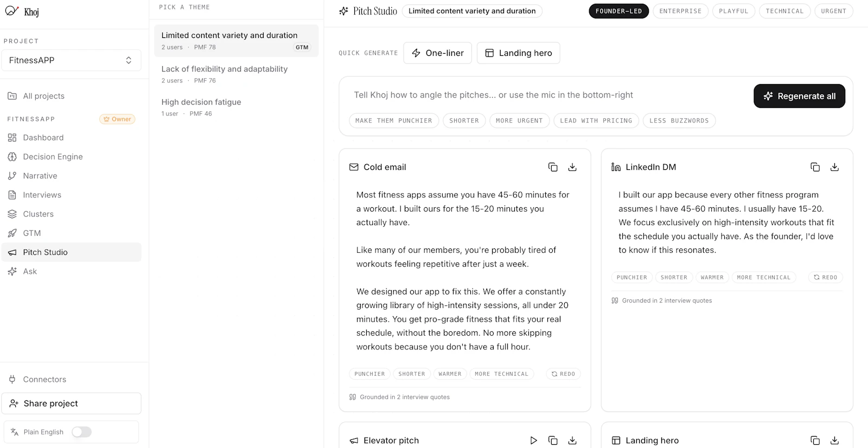Open All projects
This screenshot has height=448, width=868.
[x=71, y=96]
